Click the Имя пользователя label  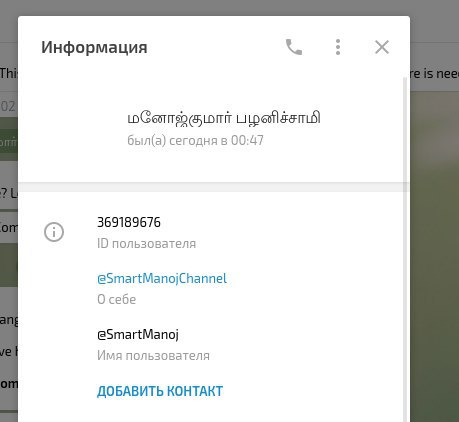click(153, 356)
